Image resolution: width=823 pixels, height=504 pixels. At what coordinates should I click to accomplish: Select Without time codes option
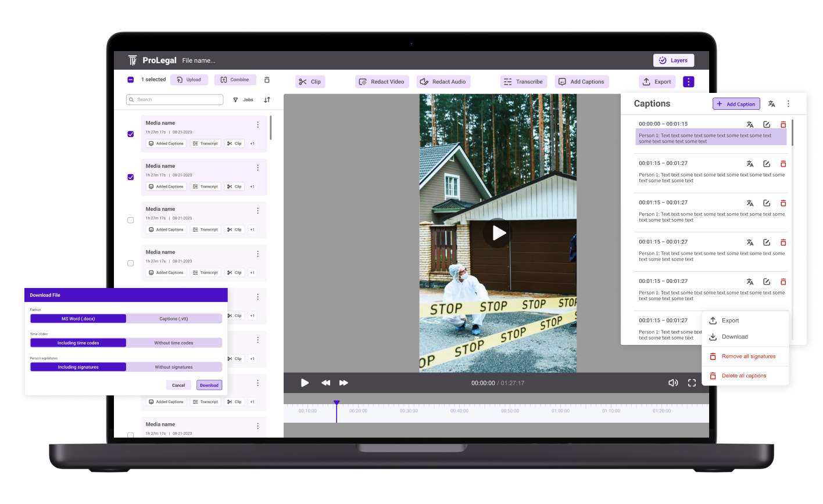pos(174,343)
